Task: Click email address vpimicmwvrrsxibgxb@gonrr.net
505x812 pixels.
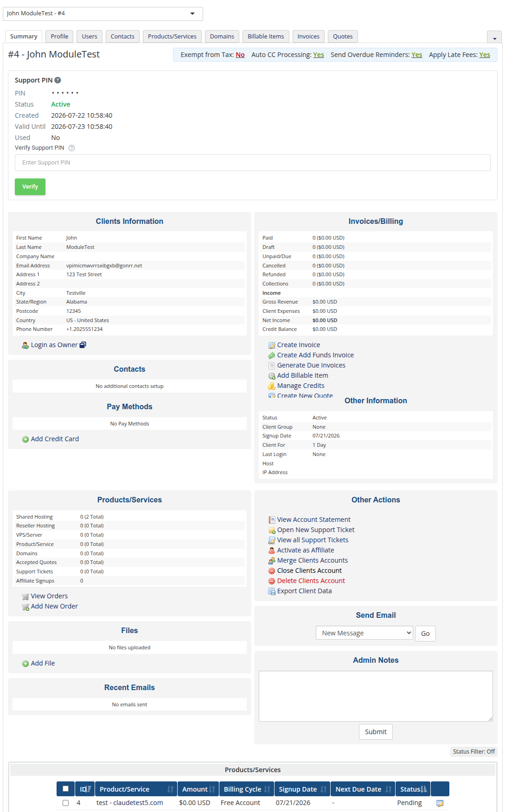Action: click(104, 266)
